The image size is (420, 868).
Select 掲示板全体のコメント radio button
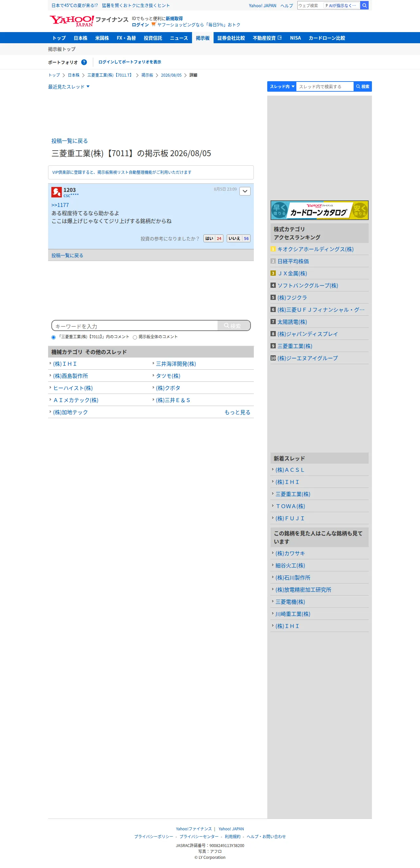(x=135, y=337)
